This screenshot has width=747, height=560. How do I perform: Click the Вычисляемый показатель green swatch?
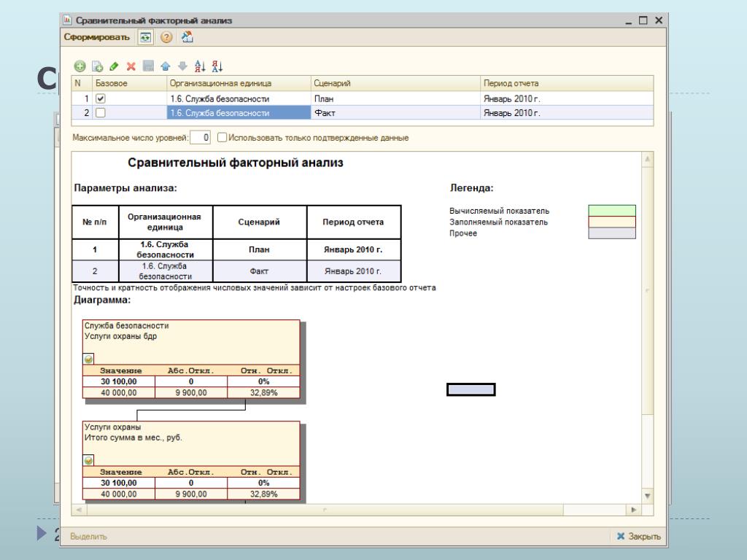tap(612, 211)
